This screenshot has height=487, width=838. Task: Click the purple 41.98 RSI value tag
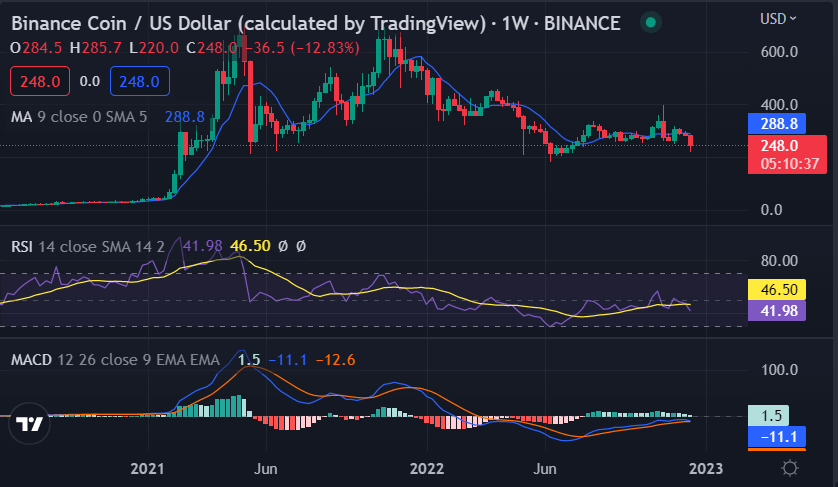(x=777, y=311)
